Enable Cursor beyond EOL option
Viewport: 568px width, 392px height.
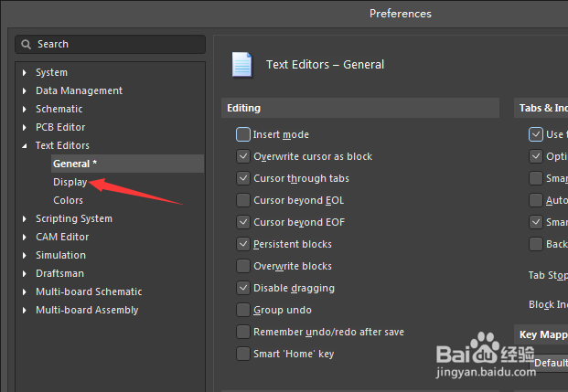(x=243, y=200)
